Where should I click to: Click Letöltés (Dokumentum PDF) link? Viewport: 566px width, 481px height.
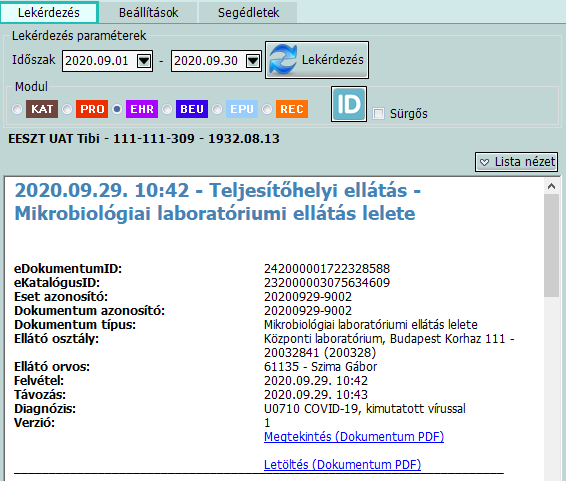pos(342,464)
